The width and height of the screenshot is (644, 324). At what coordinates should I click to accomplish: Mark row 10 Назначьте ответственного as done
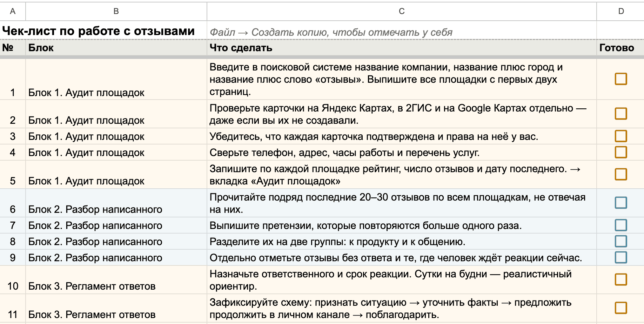tap(620, 279)
